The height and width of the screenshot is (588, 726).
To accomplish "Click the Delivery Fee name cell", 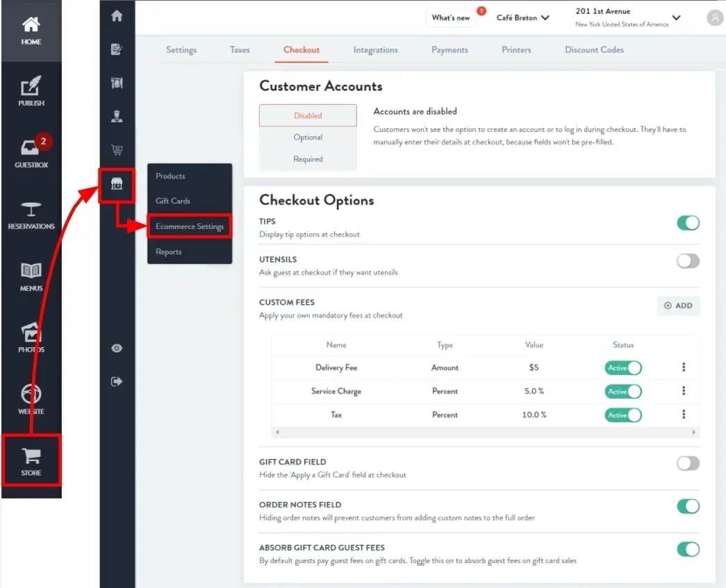I will pos(336,368).
